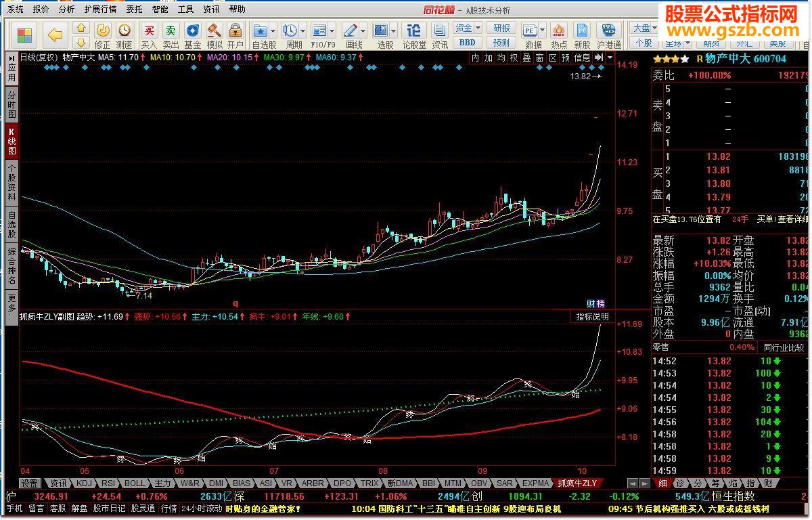
Task: Expand the PE 数据 dropdown arrow
Action: [543, 31]
